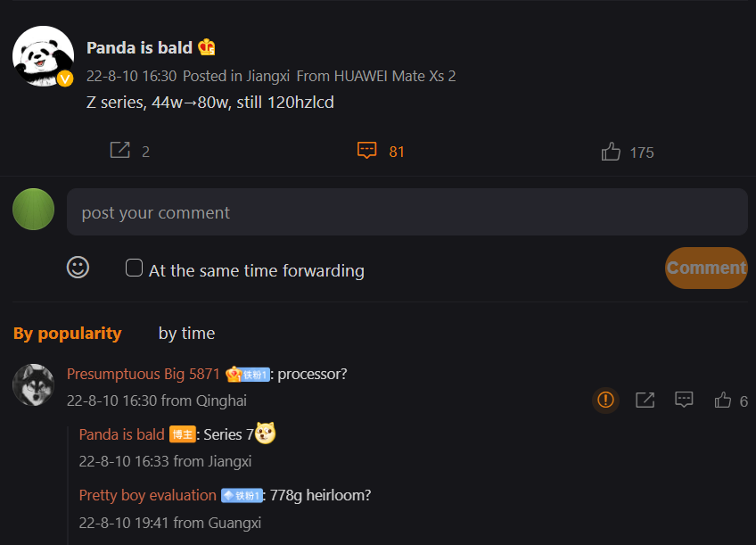
Task: Open the emoji picker smiley icon
Action: [78, 268]
